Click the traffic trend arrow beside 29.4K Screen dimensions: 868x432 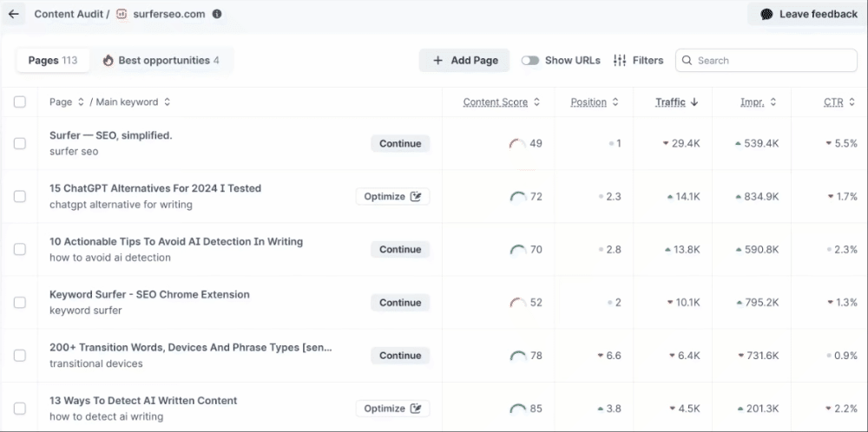pyautogui.click(x=666, y=144)
